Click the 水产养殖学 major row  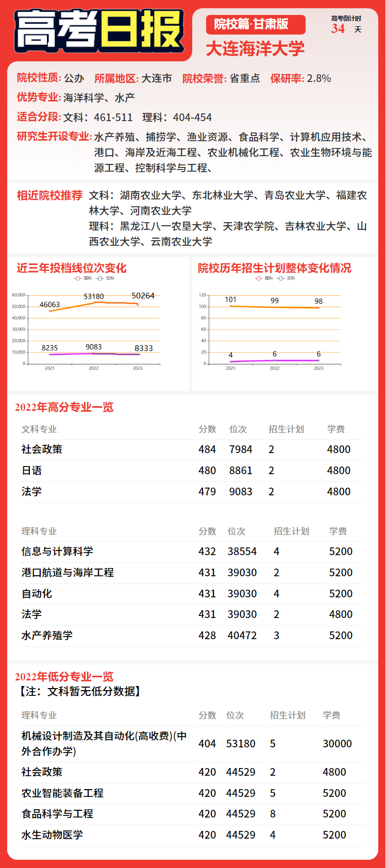193,636
